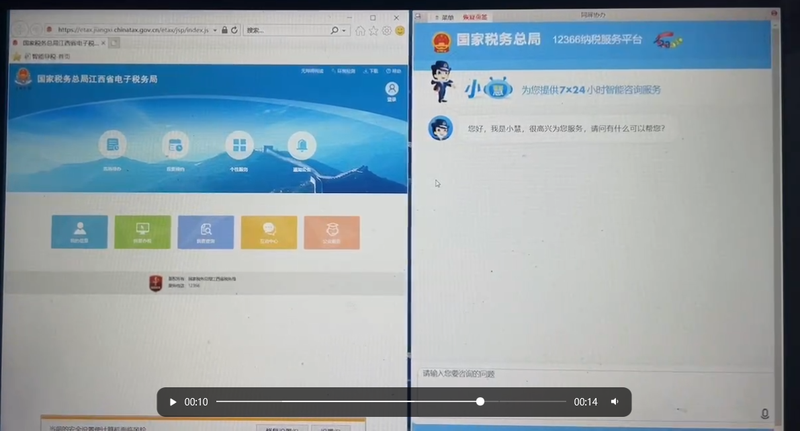Image resolution: width=800 pixels, height=431 pixels.
Task: Mute the video using the speaker icon
Action: point(615,402)
